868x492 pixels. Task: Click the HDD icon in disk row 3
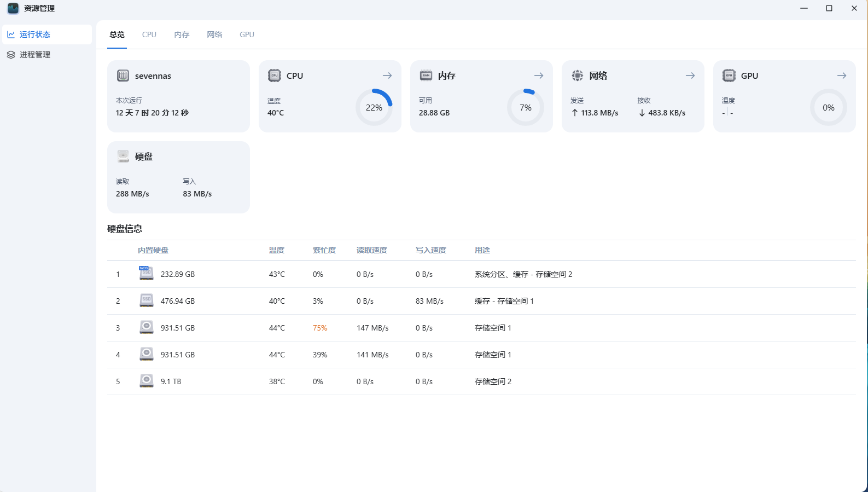pyautogui.click(x=146, y=327)
